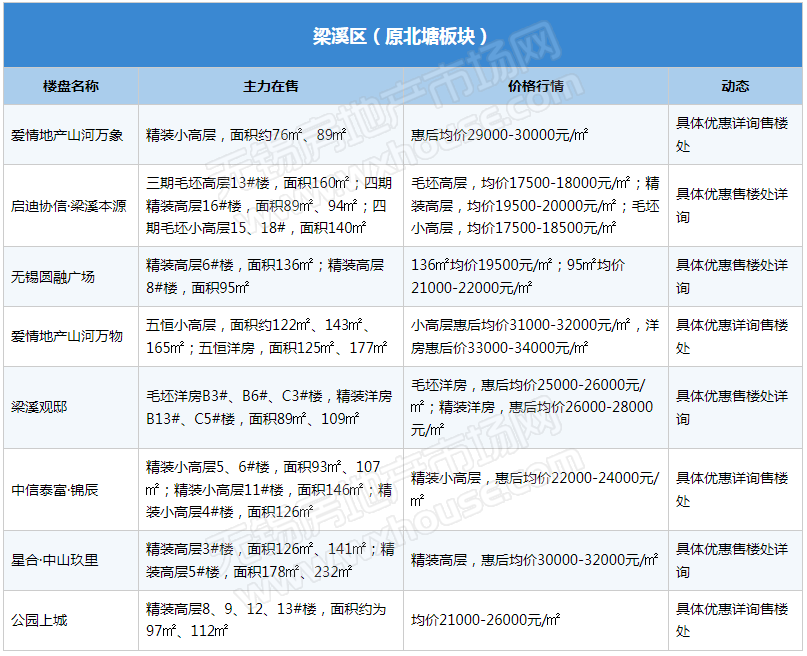Click the 公园上城 property name
The width and height of the screenshot is (807, 656).
pyautogui.click(x=39, y=620)
